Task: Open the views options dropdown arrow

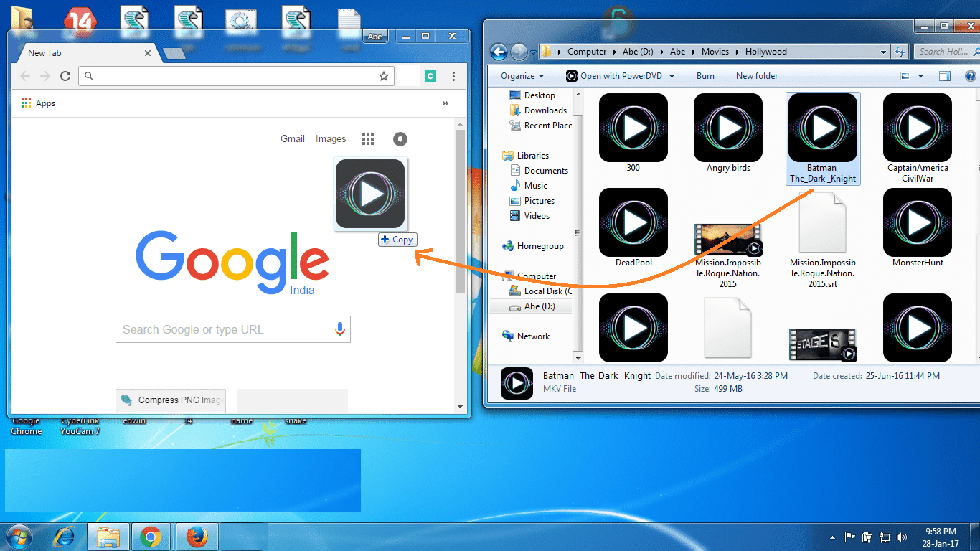Action: click(x=922, y=76)
